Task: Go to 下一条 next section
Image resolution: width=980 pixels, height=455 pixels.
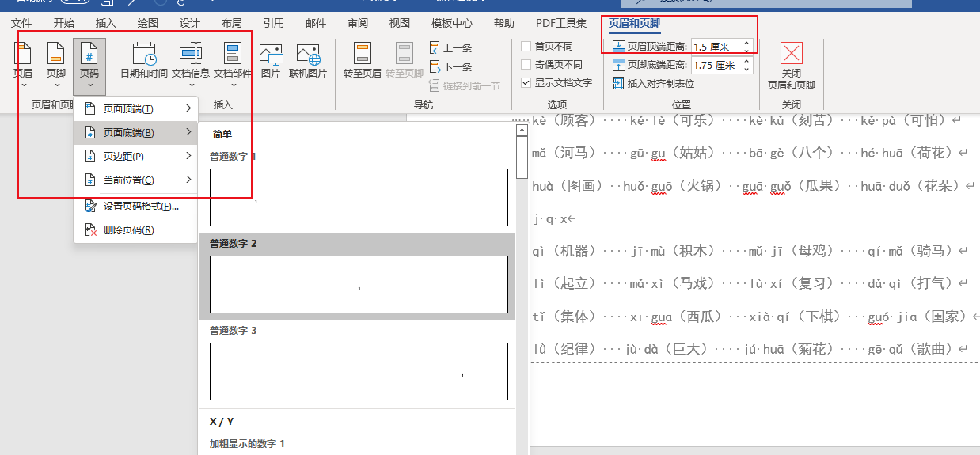Action: point(451,66)
